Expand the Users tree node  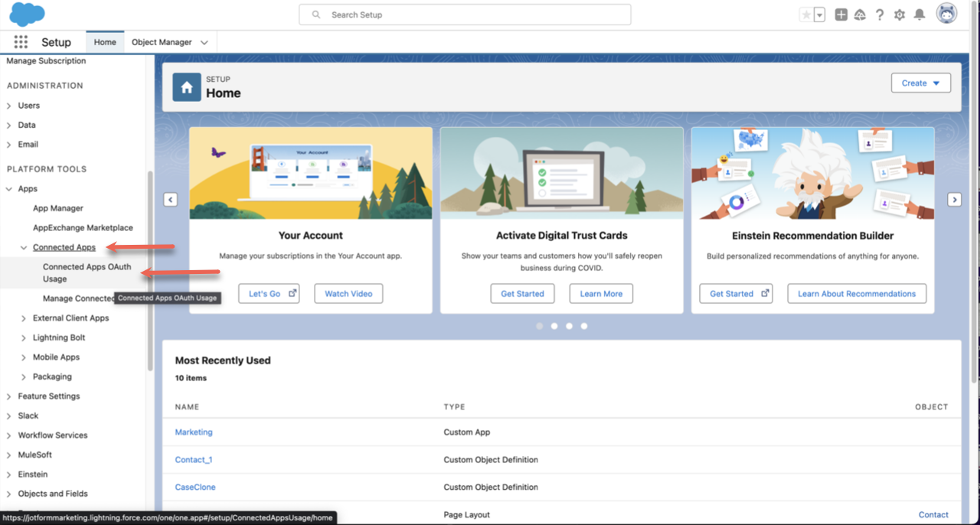point(9,106)
